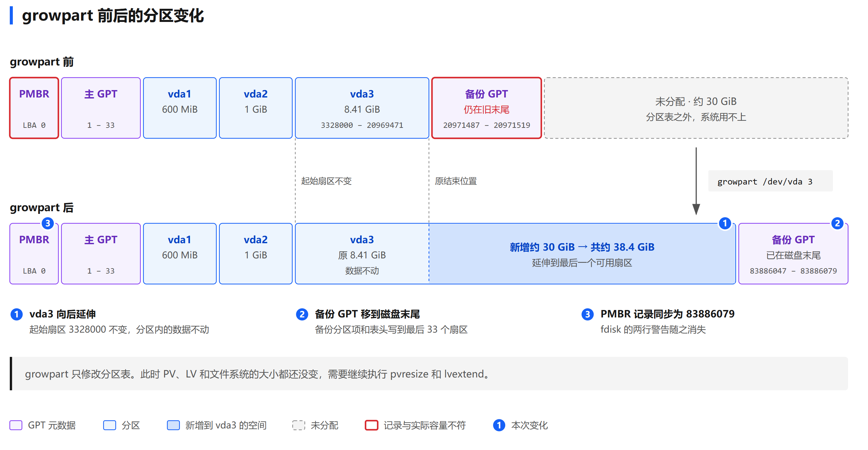Click circle 3 beside "PMBR 记录同步为 83886079"
Image resolution: width=868 pixels, height=450 pixels.
point(588,314)
